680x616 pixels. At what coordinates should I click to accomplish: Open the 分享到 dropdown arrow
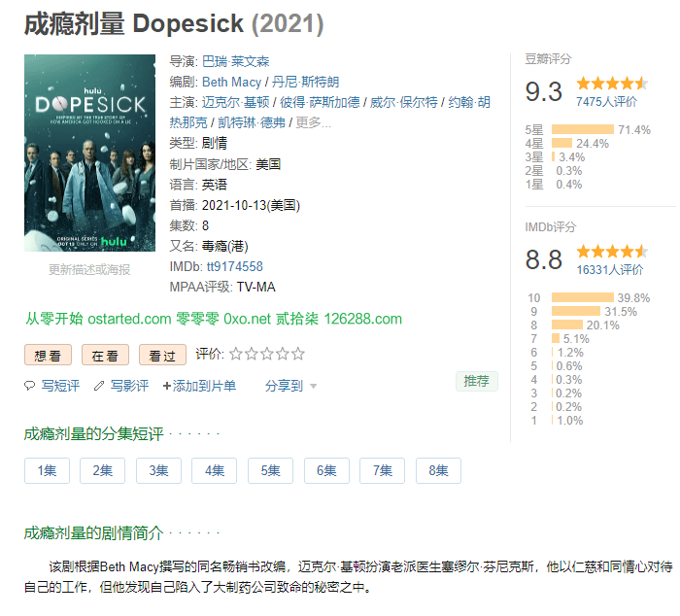[314, 386]
